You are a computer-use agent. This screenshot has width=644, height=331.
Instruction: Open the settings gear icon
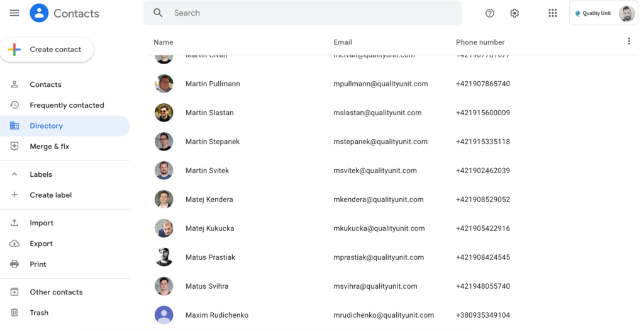(x=514, y=13)
